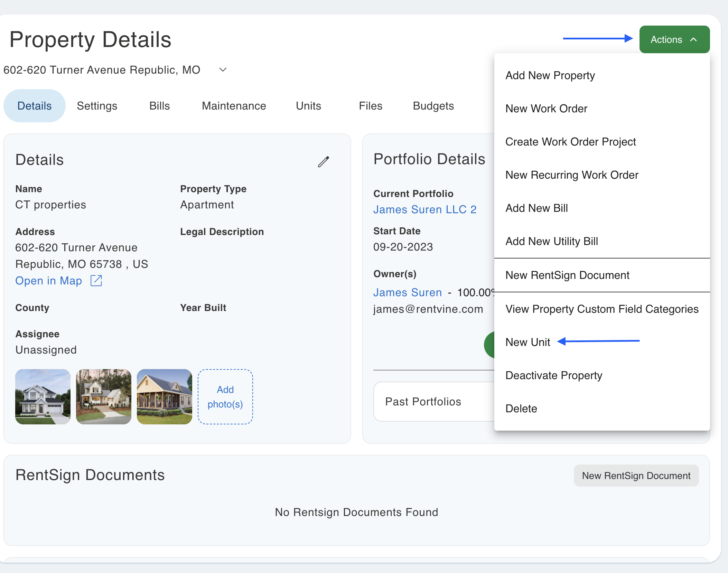The image size is (728, 573).
Task: Go to the Units tab
Action: (308, 106)
